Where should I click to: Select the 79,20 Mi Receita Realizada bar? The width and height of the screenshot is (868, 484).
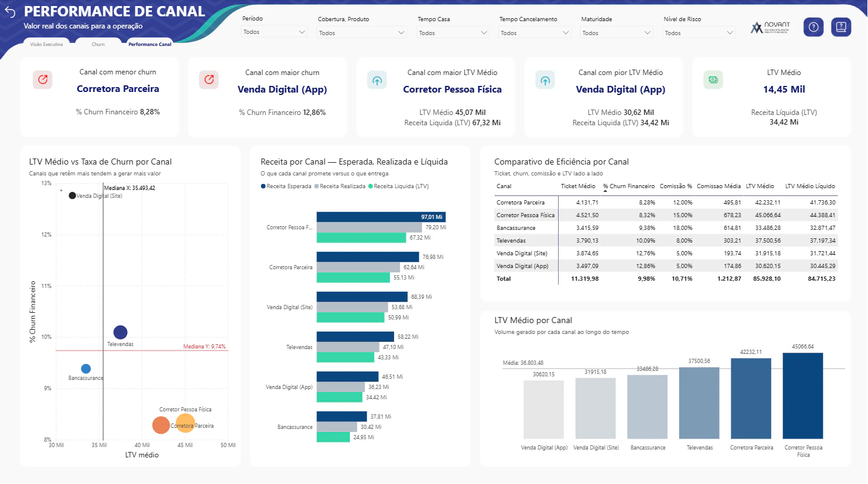point(369,227)
